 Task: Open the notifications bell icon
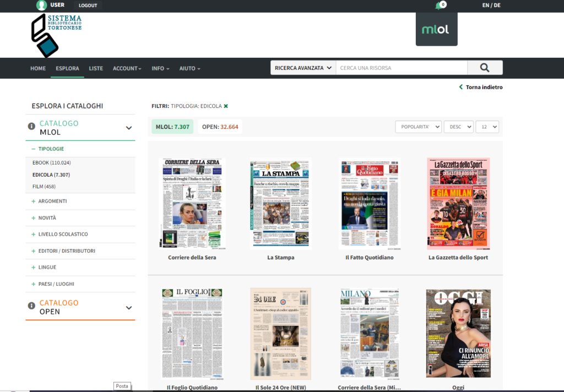(x=438, y=5)
